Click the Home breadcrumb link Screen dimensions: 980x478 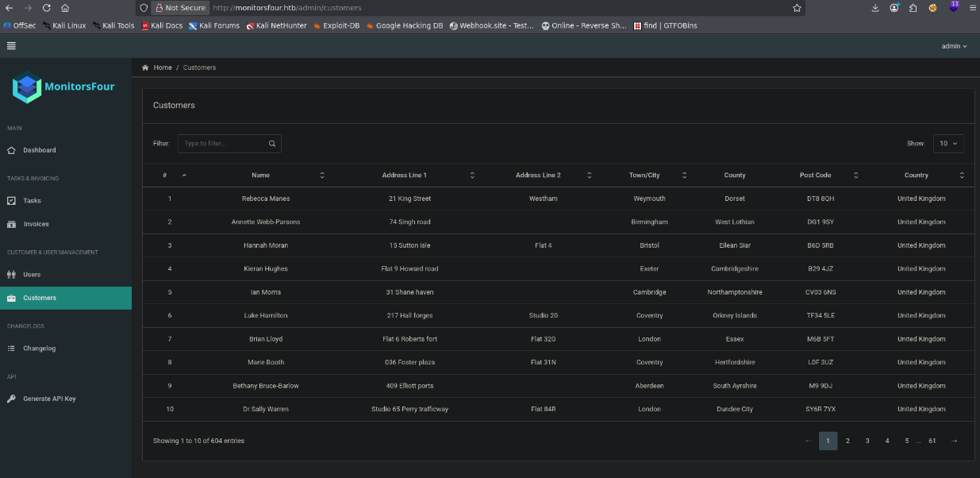(163, 67)
